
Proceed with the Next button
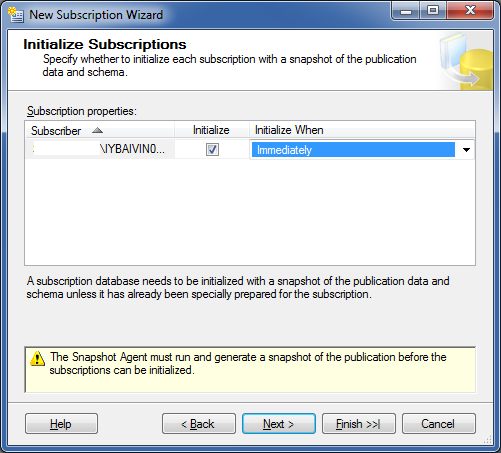pyautogui.click(x=279, y=424)
